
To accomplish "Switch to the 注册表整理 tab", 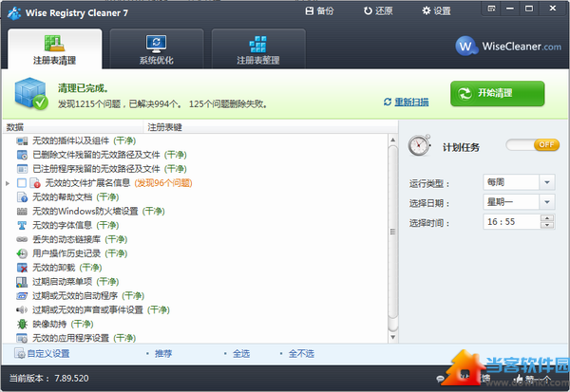I will coord(258,49).
